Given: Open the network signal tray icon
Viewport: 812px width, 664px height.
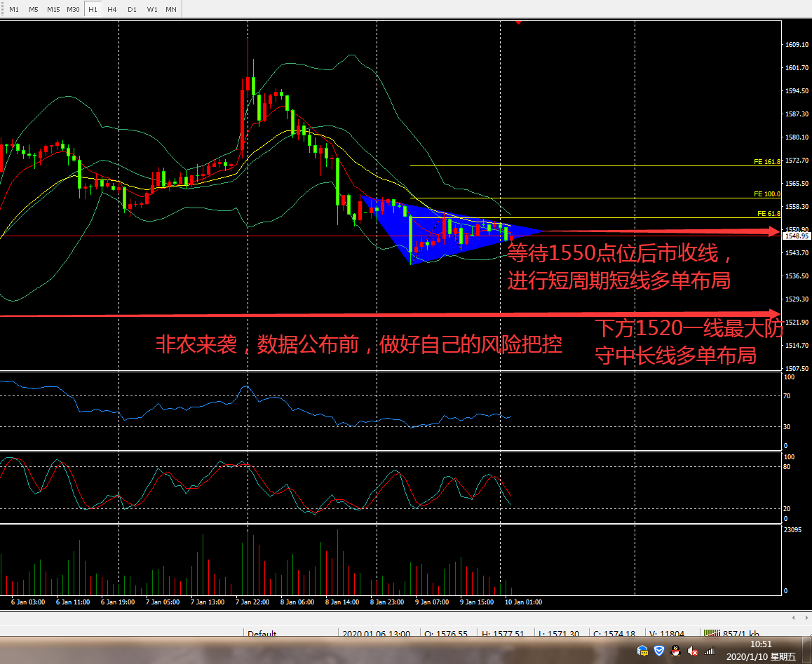Looking at the screenshot, I should (x=710, y=651).
